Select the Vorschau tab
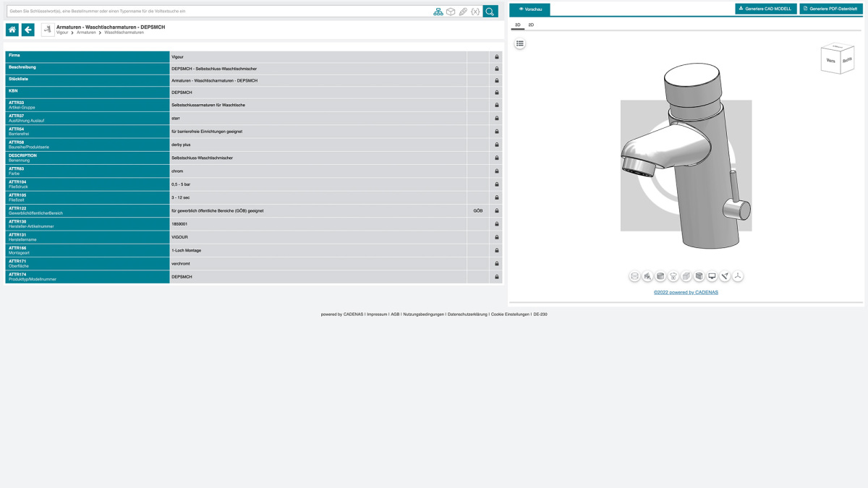The width and height of the screenshot is (868, 488). [x=530, y=9]
